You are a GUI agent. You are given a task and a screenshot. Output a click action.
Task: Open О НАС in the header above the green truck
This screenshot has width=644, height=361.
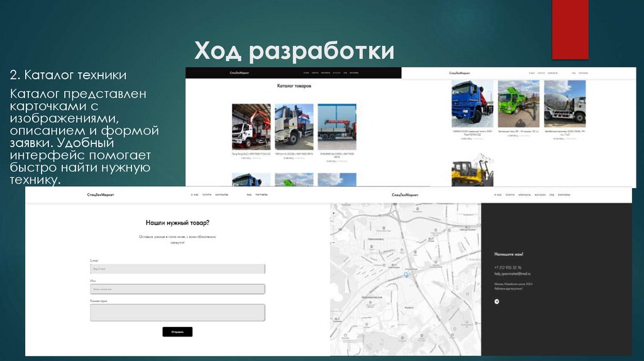(532, 73)
